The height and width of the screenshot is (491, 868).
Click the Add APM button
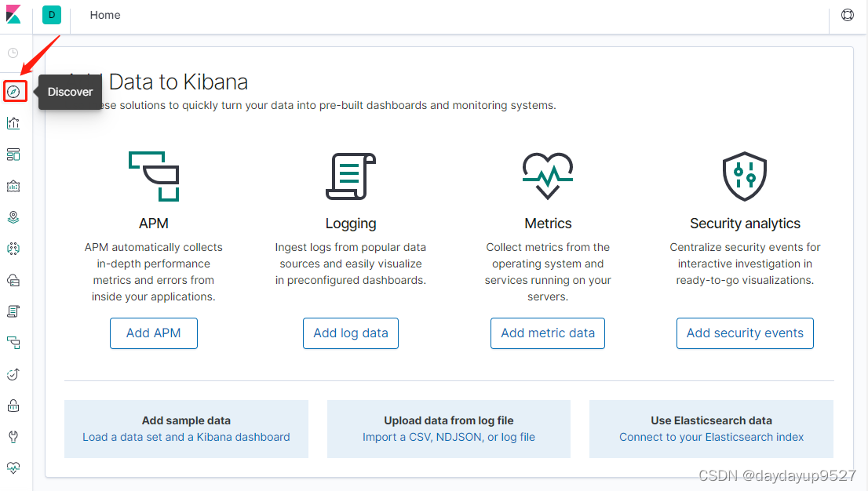[153, 333]
